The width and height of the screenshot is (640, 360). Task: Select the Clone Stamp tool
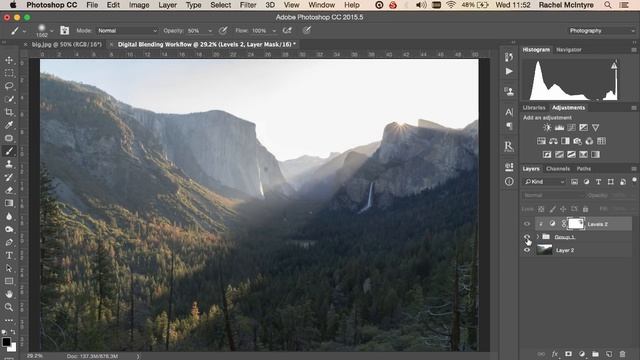[9, 164]
